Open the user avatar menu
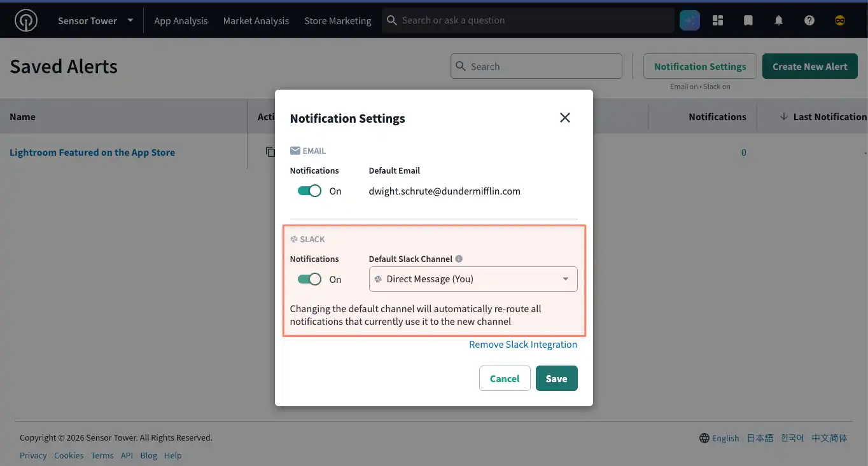Screen dimensions: 868x466 [x=840, y=20]
